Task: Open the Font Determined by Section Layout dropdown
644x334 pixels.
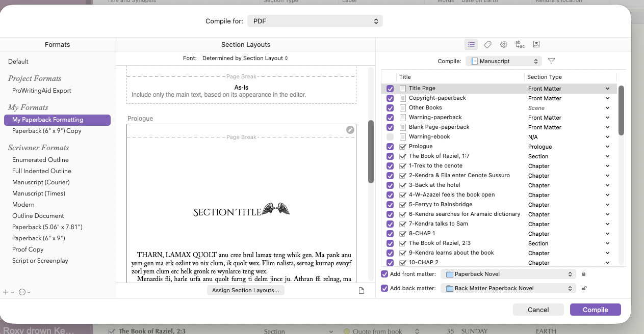Action: tap(245, 58)
